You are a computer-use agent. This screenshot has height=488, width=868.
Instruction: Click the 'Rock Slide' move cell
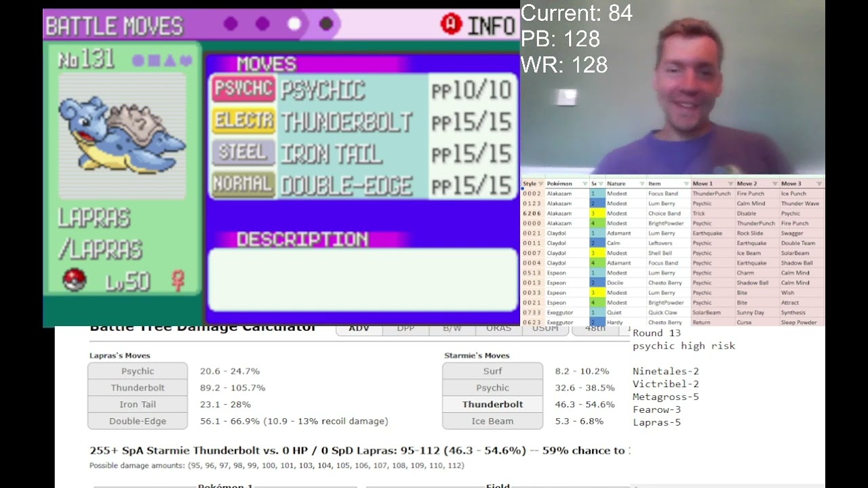(757, 233)
